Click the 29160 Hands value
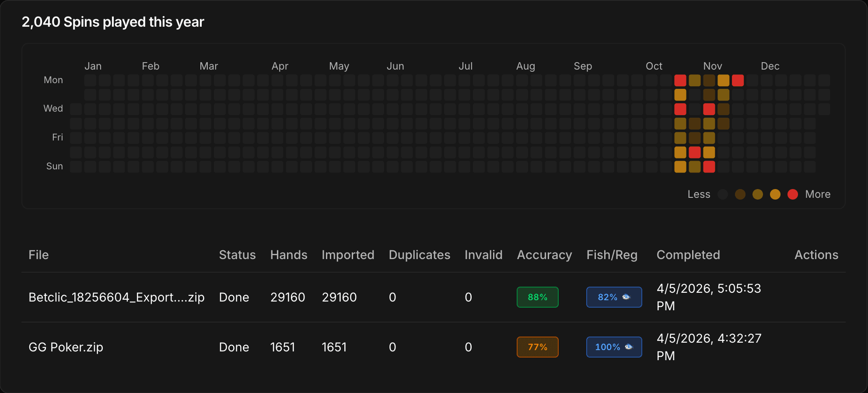 287,298
